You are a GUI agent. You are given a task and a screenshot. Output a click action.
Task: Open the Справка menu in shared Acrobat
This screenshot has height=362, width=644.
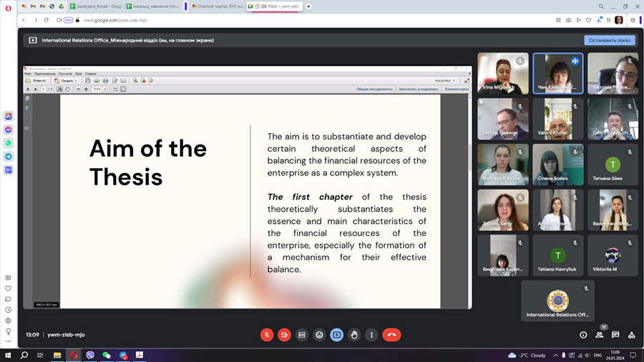[91, 74]
